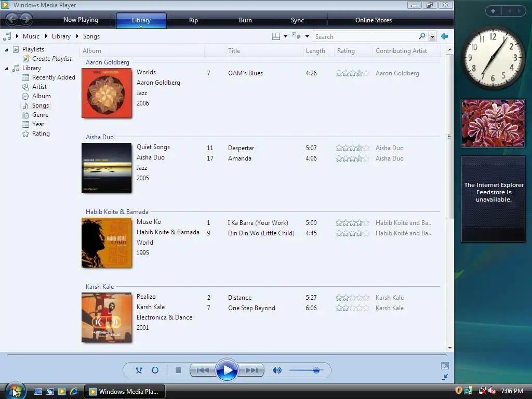Switch to the Library tab

tap(141, 20)
